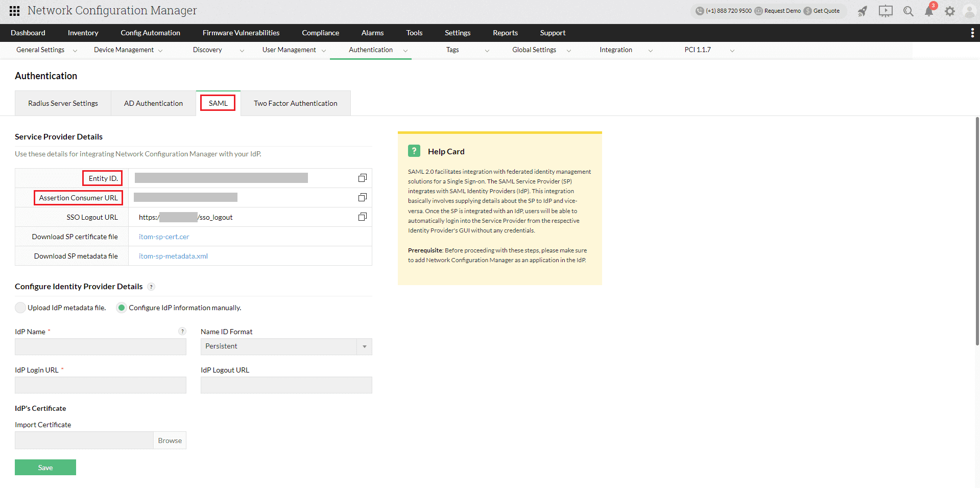
Task: Open the Name ID Format dropdown
Action: coord(286,346)
